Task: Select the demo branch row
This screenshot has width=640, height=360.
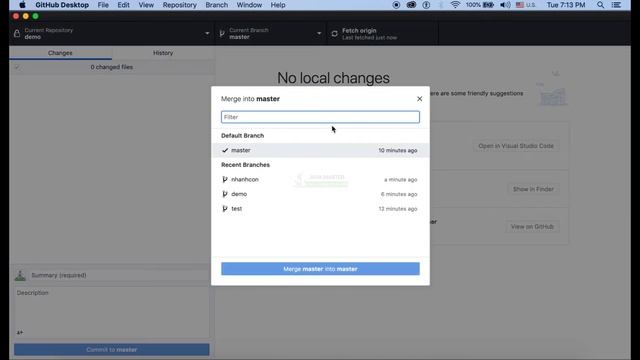Action: tap(320, 194)
